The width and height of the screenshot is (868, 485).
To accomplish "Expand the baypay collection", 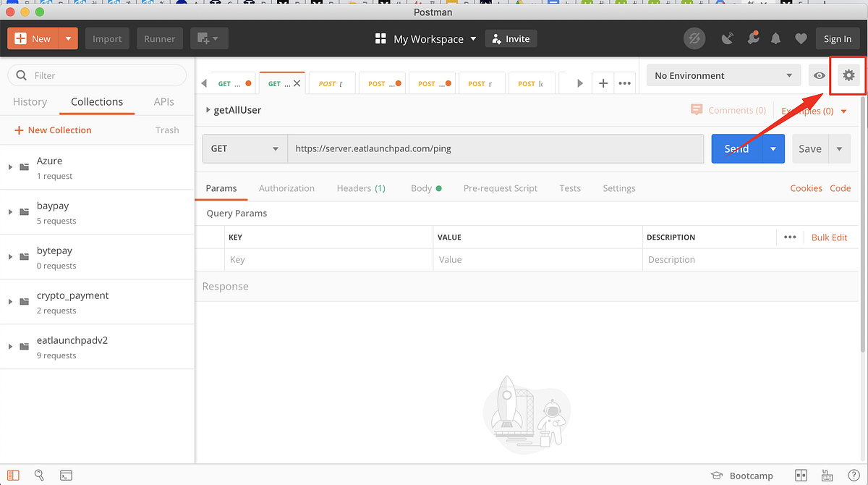I will pos(11,212).
